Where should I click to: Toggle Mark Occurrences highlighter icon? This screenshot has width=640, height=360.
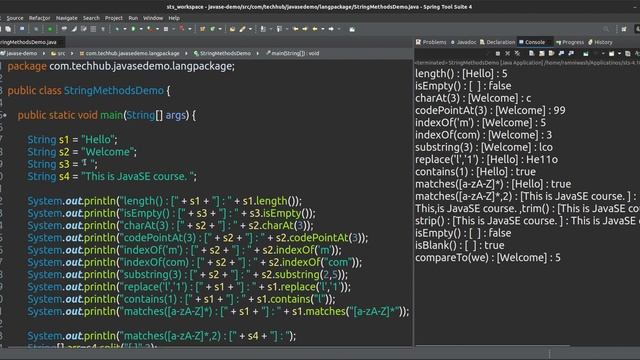coord(74,29)
